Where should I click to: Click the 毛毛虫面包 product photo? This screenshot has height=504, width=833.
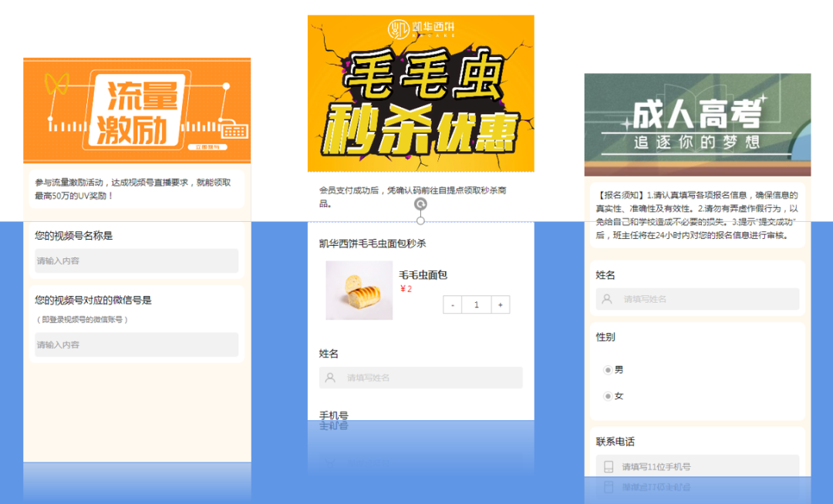point(359,291)
